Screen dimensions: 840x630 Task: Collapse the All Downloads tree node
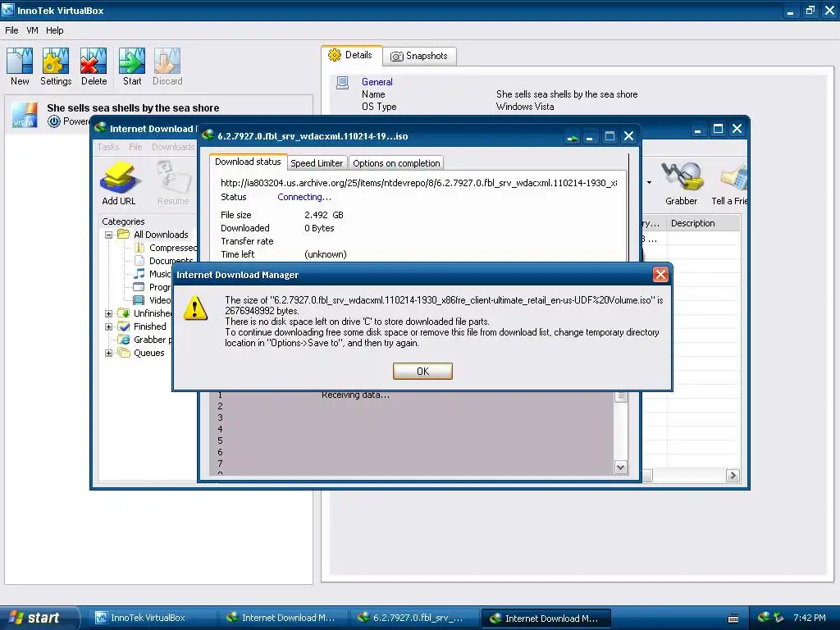click(108, 235)
